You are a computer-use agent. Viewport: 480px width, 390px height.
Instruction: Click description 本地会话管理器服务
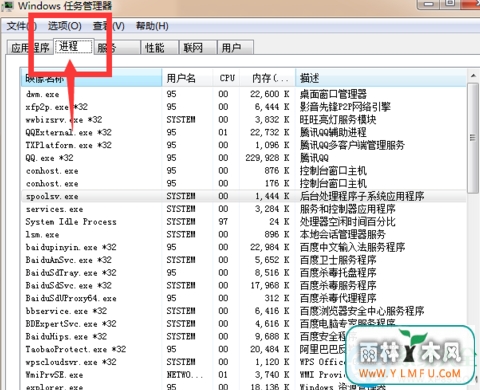pyautogui.click(x=343, y=235)
